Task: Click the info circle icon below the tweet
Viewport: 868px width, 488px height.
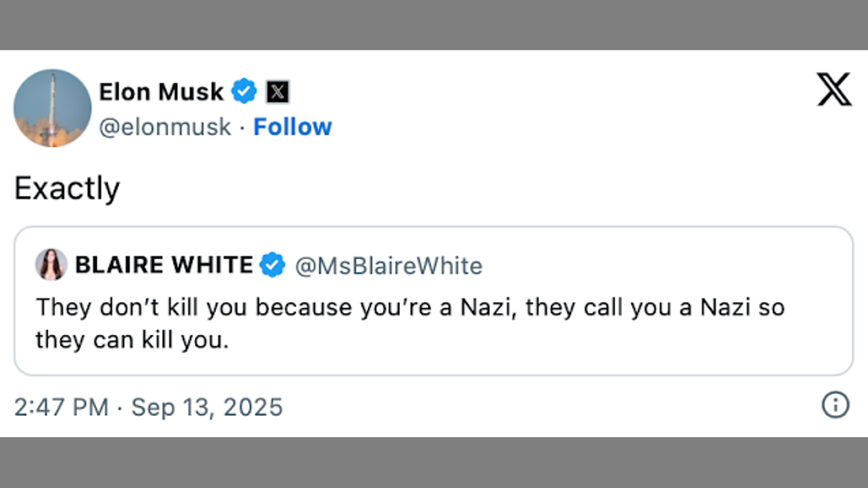Action: point(835,405)
